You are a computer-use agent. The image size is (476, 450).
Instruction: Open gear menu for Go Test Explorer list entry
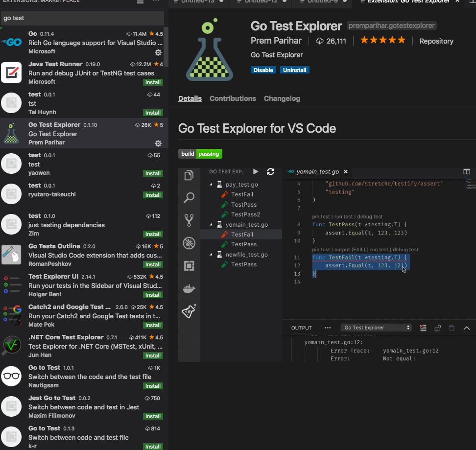[158, 143]
